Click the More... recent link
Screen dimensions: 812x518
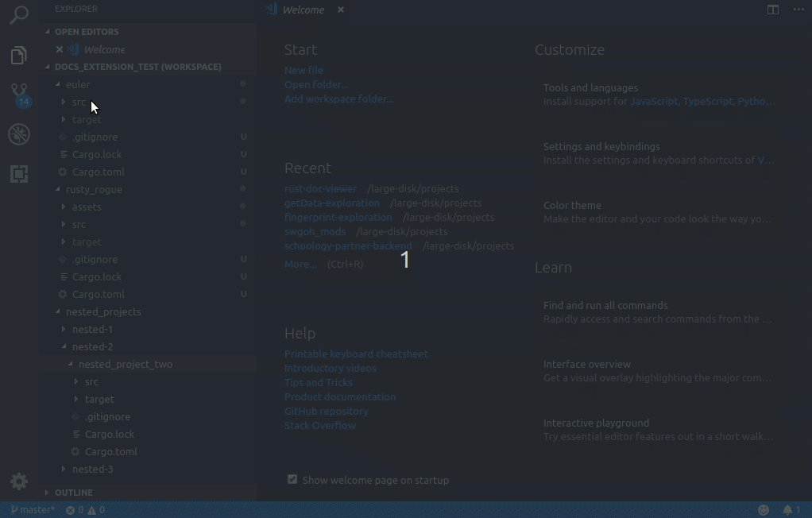pos(300,265)
